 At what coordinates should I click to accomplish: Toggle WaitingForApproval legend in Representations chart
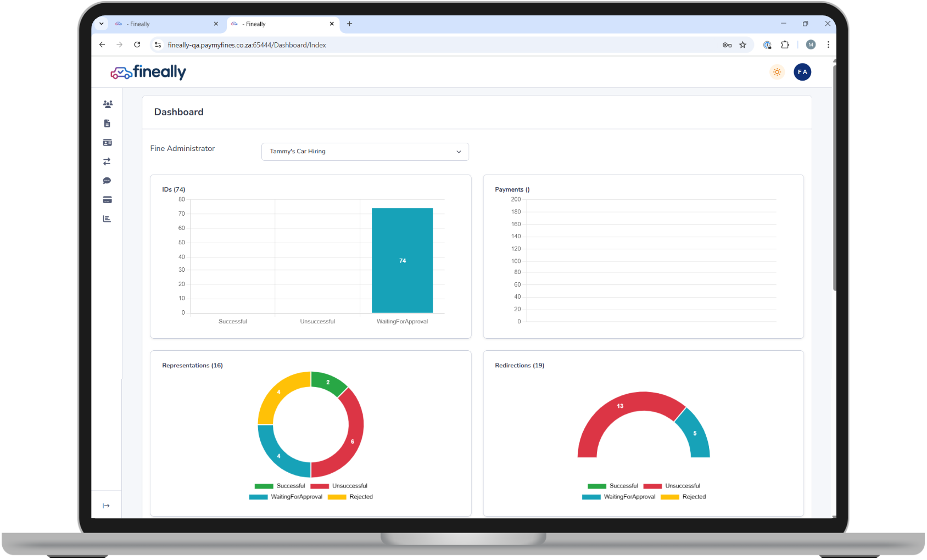point(286,497)
